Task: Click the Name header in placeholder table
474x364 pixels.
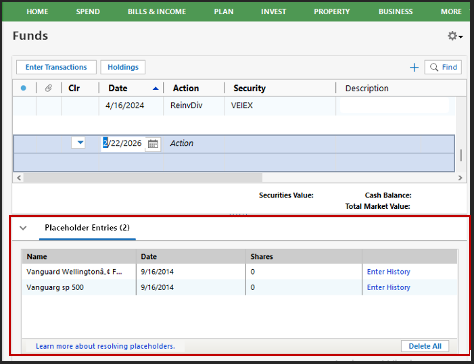Action: tap(37, 257)
